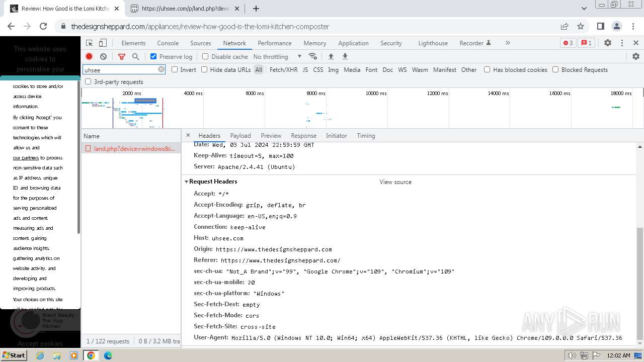
Task: Open the Windows Start menu
Action: (x=14, y=355)
